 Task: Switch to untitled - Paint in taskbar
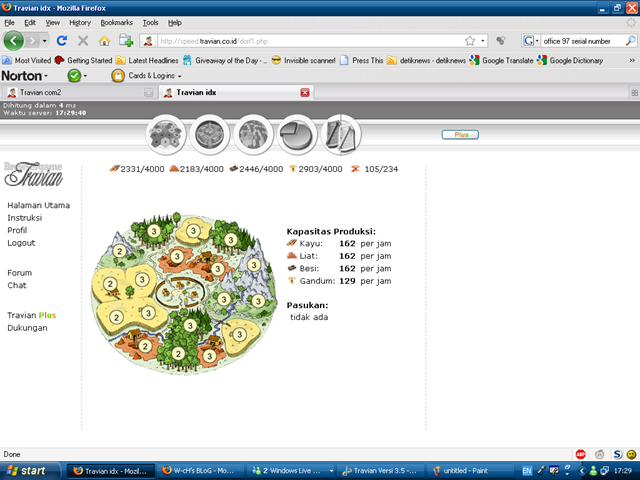468,470
